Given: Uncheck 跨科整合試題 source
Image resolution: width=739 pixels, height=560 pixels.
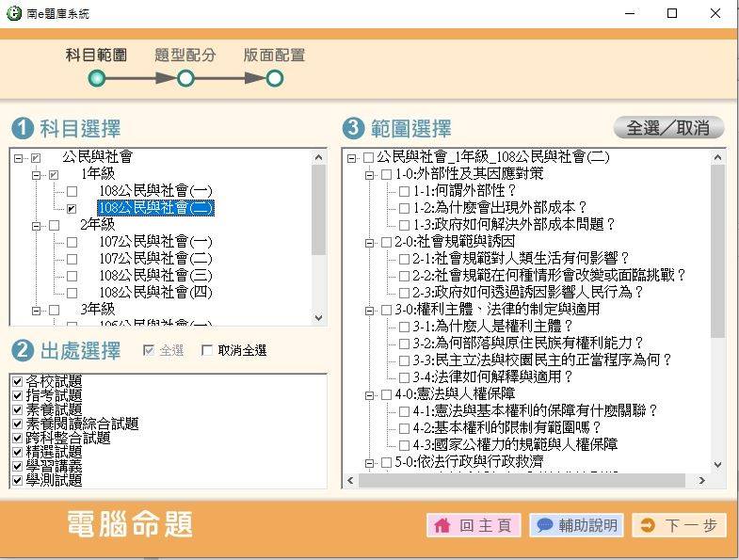Looking at the screenshot, I should [x=18, y=438].
